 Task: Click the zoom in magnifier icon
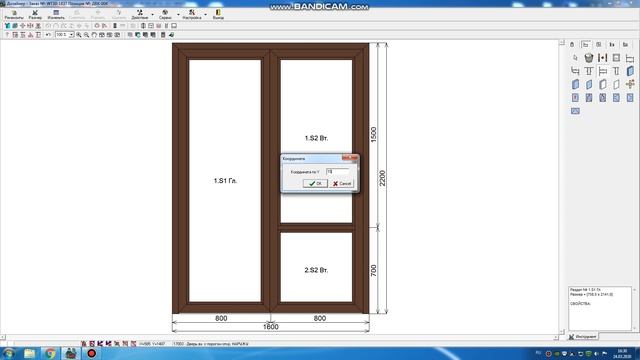coord(79,35)
